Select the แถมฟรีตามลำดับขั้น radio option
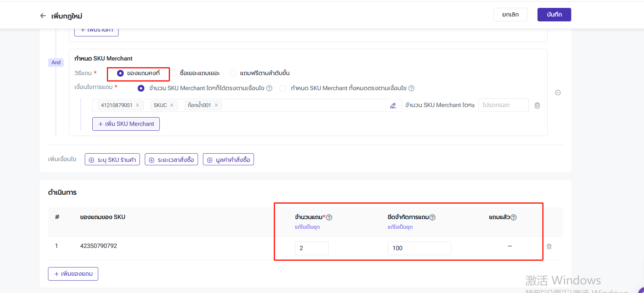Viewport: 644px width, 293px height. pyautogui.click(x=233, y=73)
